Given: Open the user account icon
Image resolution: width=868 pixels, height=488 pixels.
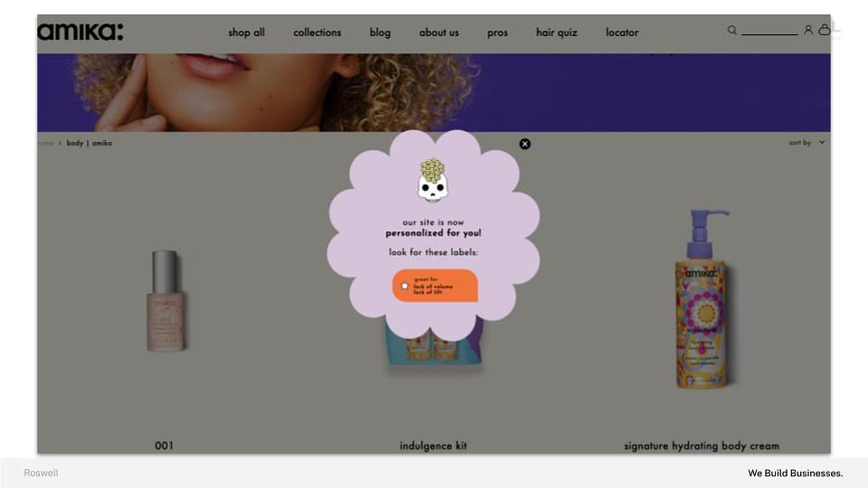Looking at the screenshot, I should click(x=808, y=30).
